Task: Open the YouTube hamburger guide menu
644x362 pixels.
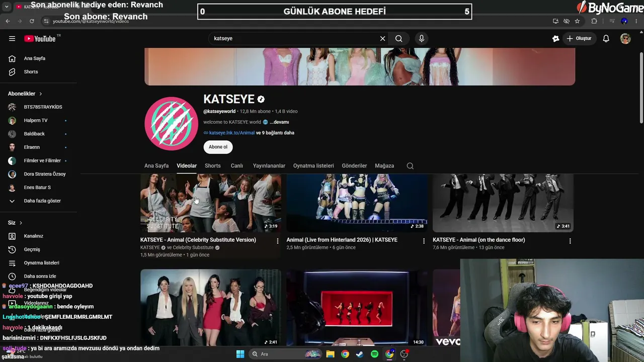Action: pos(12,39)
